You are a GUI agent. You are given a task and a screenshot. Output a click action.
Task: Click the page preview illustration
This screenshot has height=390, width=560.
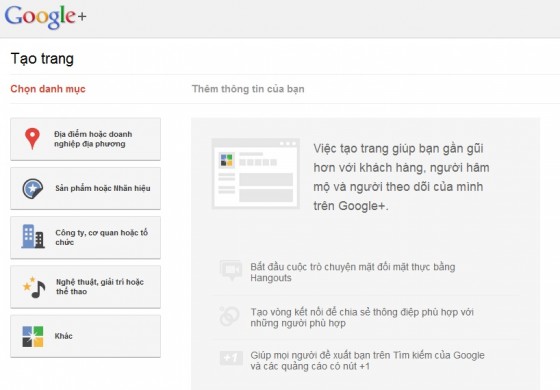255,174
